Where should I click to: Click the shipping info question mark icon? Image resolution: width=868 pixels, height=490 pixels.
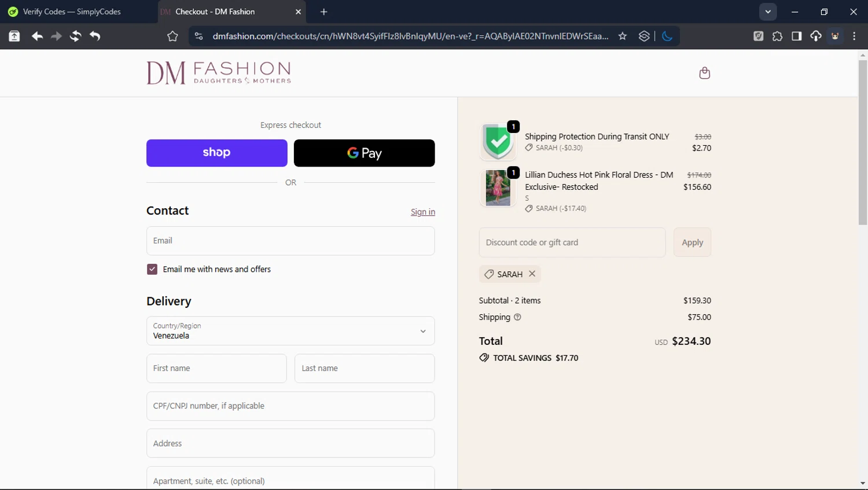517,317
